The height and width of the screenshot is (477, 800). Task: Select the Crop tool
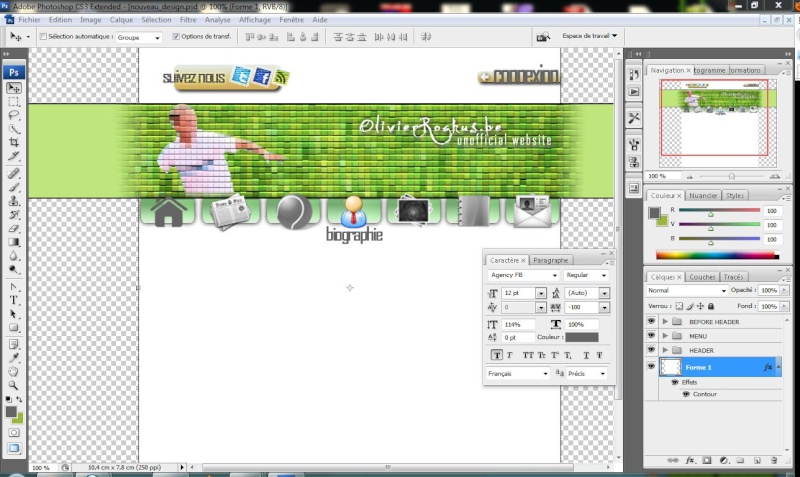(x=14, y=142)
